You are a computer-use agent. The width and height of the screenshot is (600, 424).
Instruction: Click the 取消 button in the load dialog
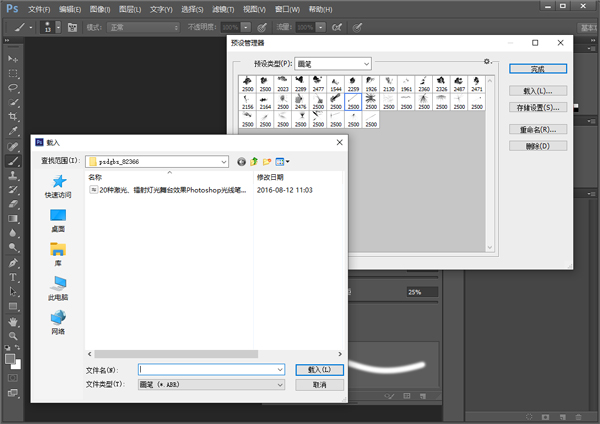point(320,384)
